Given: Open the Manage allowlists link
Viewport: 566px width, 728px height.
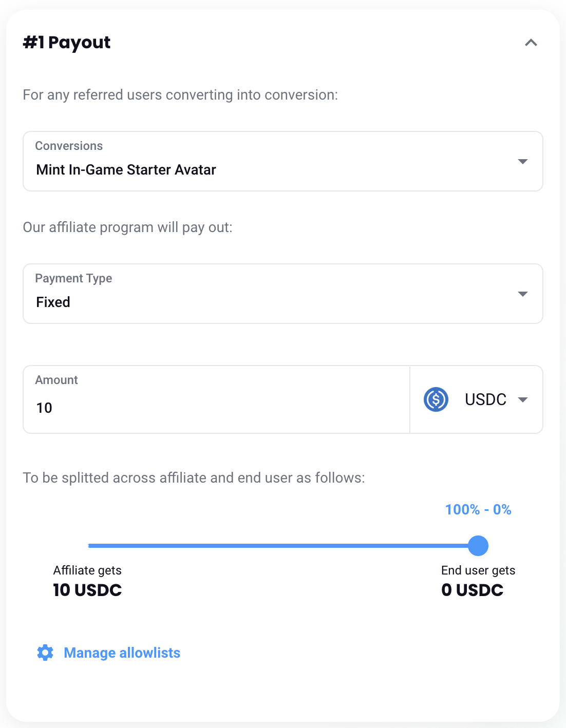Looking at the screenshot, I should tap(122, 653).
